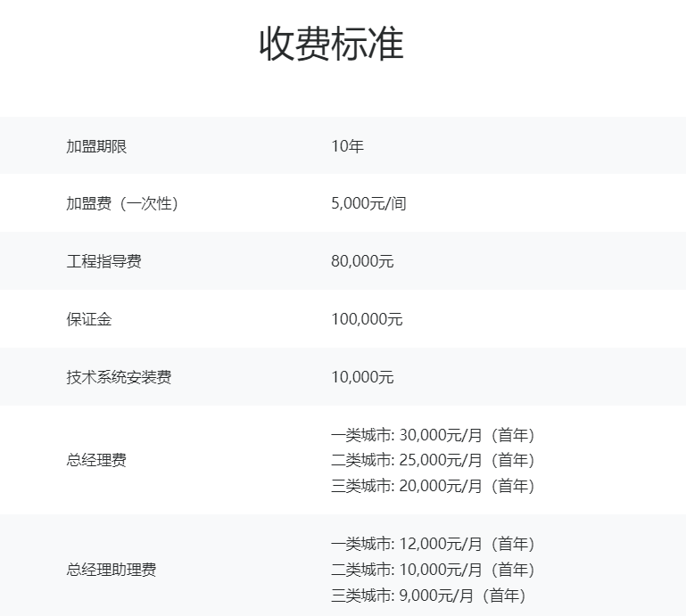Select the 加盟费（一次性）label

coord(122,204)
